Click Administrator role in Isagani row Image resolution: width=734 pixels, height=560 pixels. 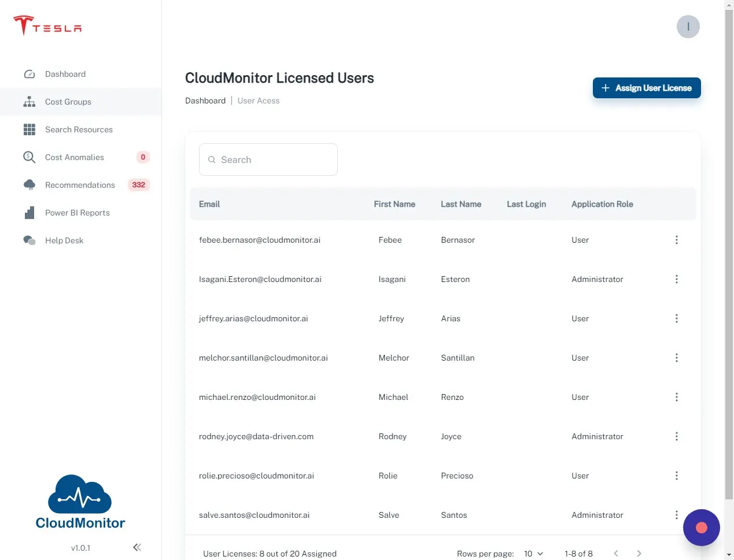pos(597,279)
